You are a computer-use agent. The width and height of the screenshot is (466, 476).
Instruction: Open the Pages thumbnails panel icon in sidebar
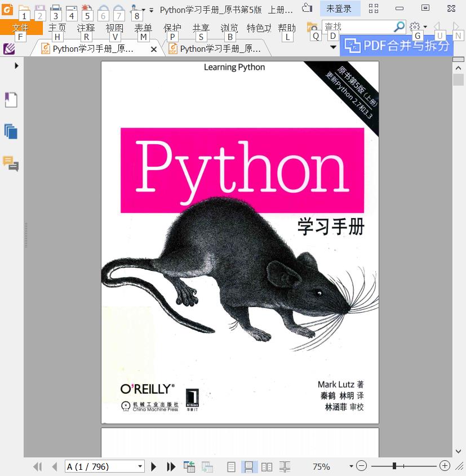(x=11, y=132)
